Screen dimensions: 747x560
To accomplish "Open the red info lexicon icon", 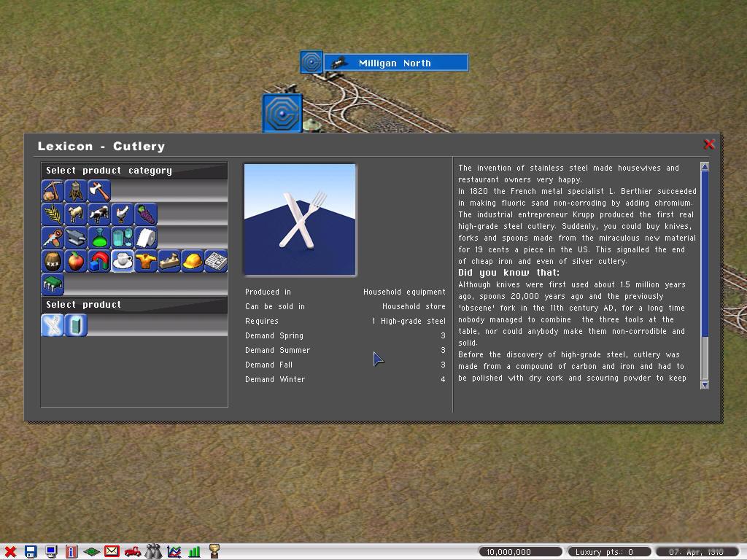I will click(x=71, y=552).
